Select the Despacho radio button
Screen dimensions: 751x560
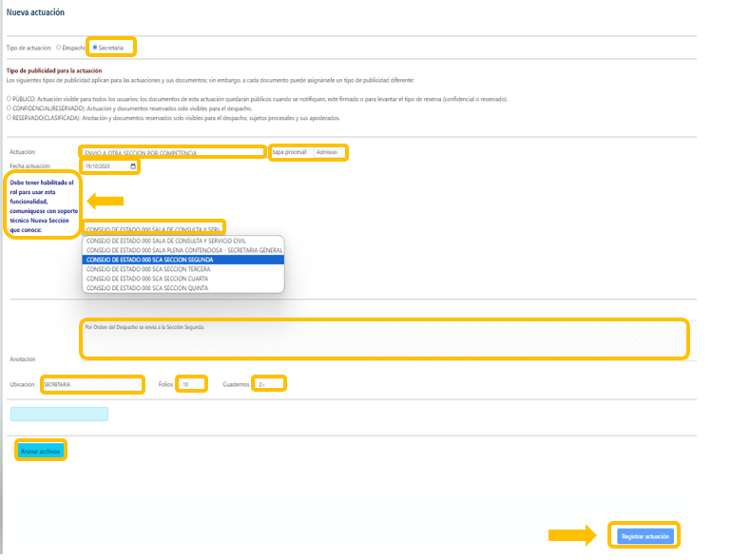(x=59, y=47)
